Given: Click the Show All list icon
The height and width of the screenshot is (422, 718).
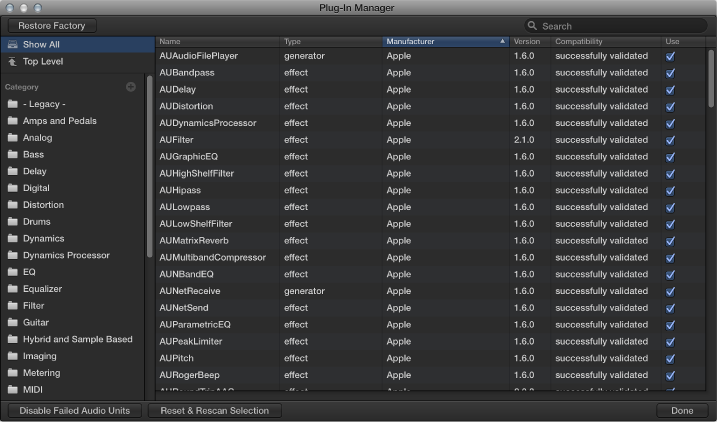Looking at the screenshot, I should (13, 44).
